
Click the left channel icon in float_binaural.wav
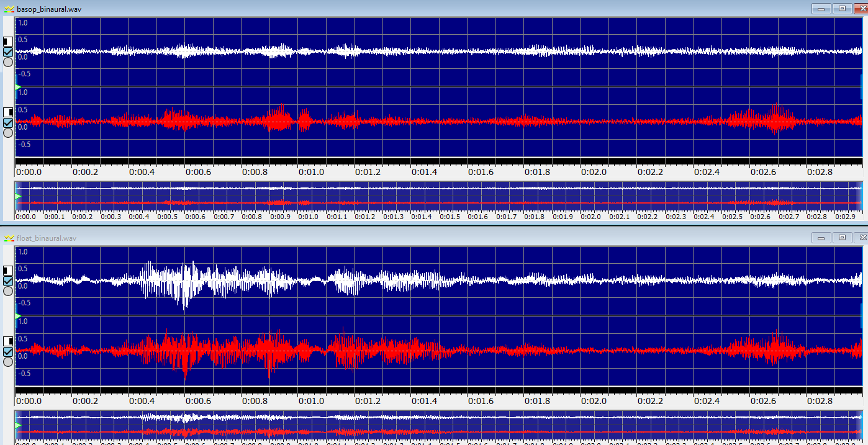pos(7,271)
